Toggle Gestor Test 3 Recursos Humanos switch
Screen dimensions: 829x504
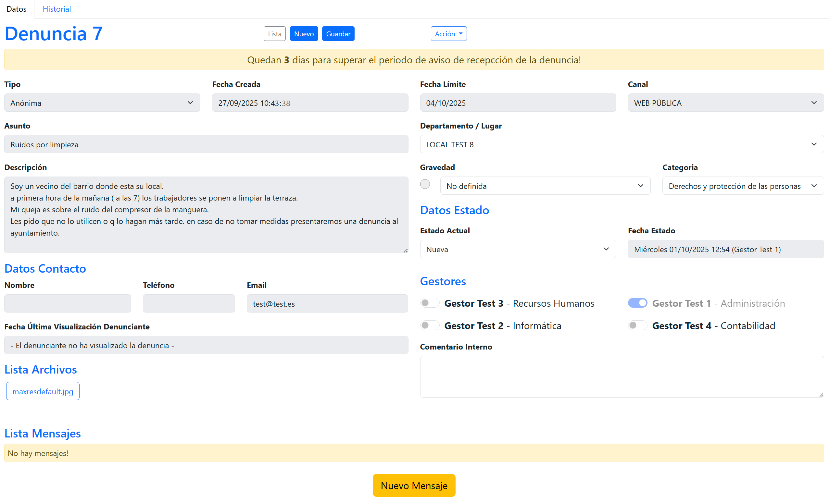[x=430, y=303]
